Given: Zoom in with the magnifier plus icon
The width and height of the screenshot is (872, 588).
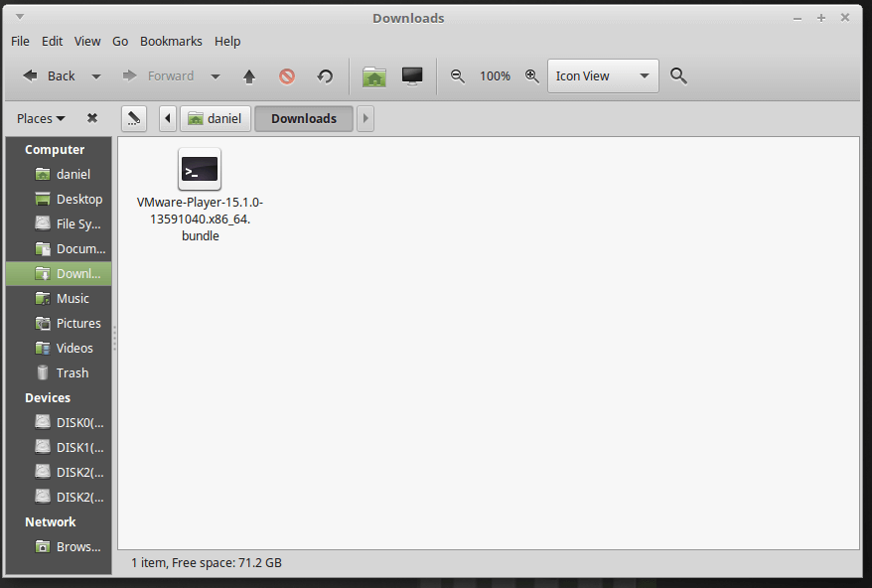Looking at the screenshot, I should click(x=531, y=76).
